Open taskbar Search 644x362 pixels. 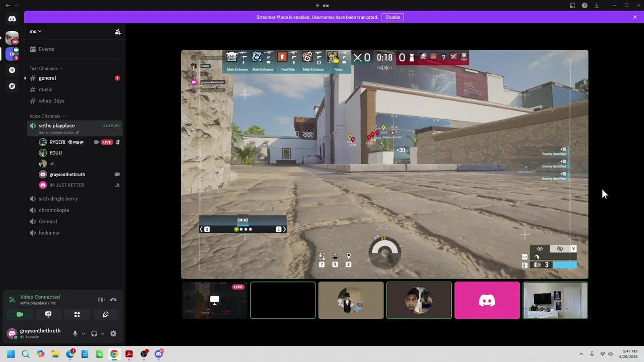26,354
